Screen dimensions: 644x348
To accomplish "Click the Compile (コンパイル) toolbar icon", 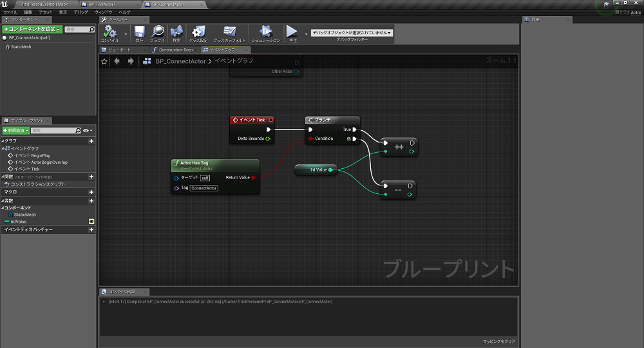I will 109,32.
